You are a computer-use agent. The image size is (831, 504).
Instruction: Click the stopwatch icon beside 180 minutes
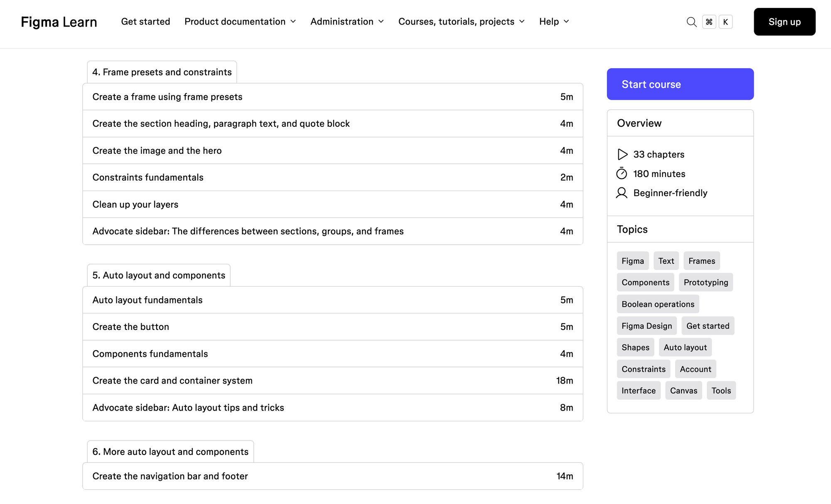tap(622, 173)
